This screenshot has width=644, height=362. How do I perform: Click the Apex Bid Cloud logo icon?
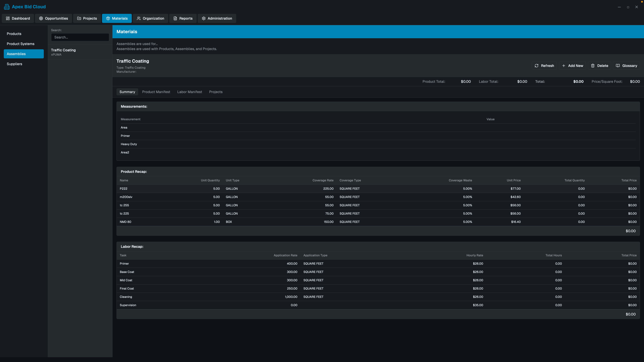7,7
